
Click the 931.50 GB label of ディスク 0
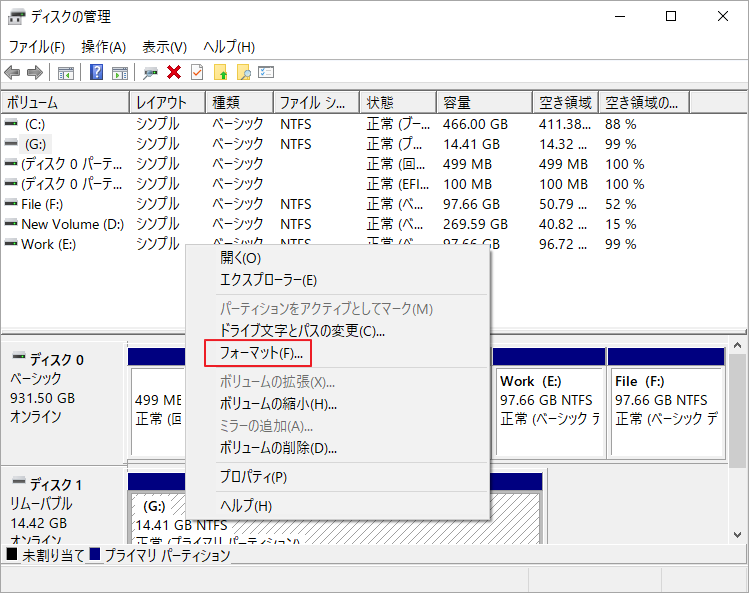[x=43, y=398]
